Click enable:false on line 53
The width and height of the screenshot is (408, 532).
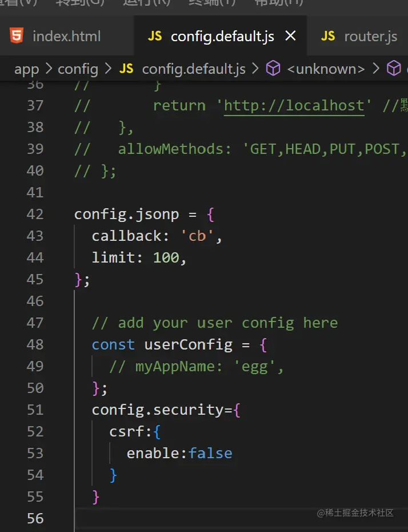[179, 454]
